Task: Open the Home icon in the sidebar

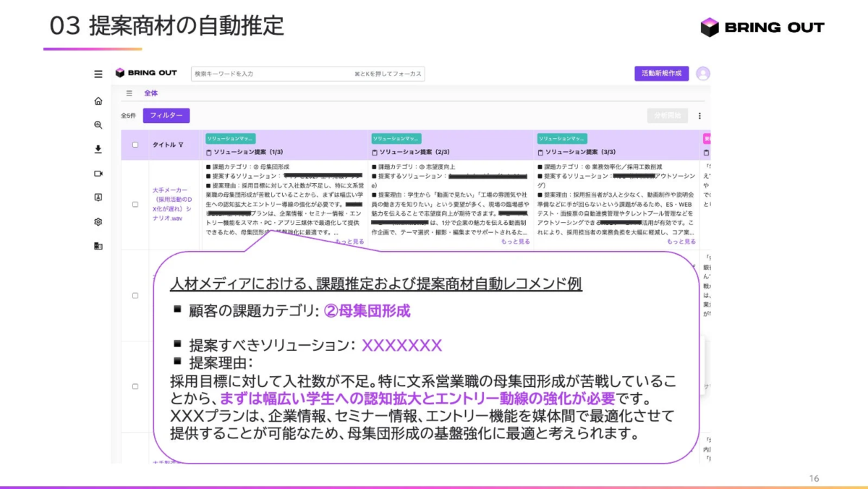Action: (x=97, y=102)
